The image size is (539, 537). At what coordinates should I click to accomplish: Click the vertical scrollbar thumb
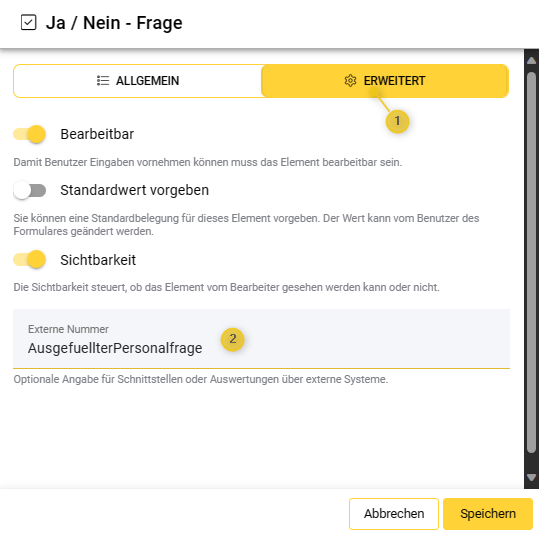tap(531, 263)
